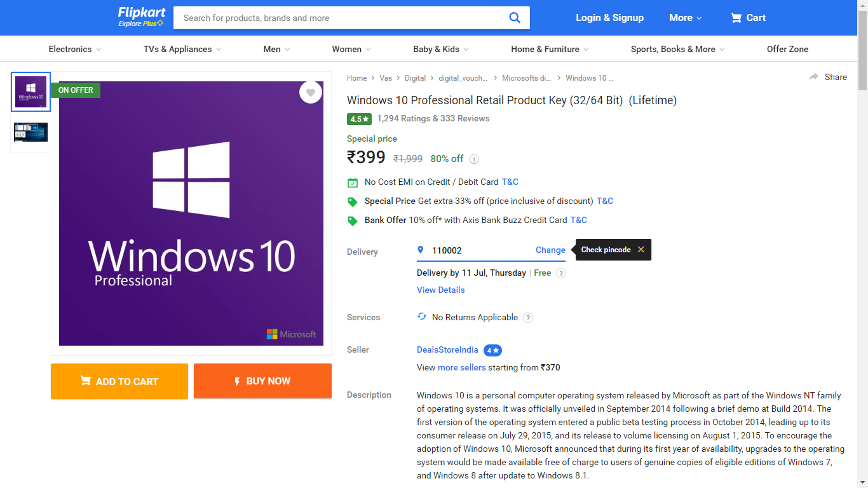Click the No Cost EMI offer icon
868x488 pixels.
[353, 182]
